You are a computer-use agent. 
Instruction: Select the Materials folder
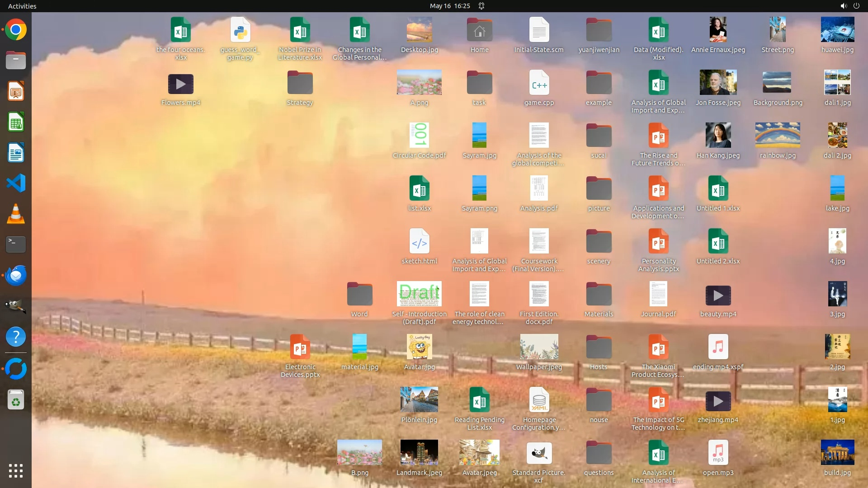coord(599,295)
